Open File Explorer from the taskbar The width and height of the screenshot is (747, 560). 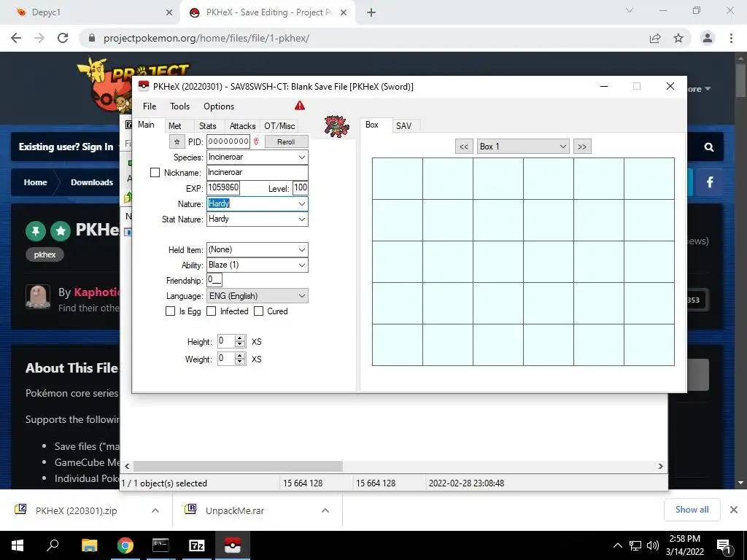pos(90,545)
